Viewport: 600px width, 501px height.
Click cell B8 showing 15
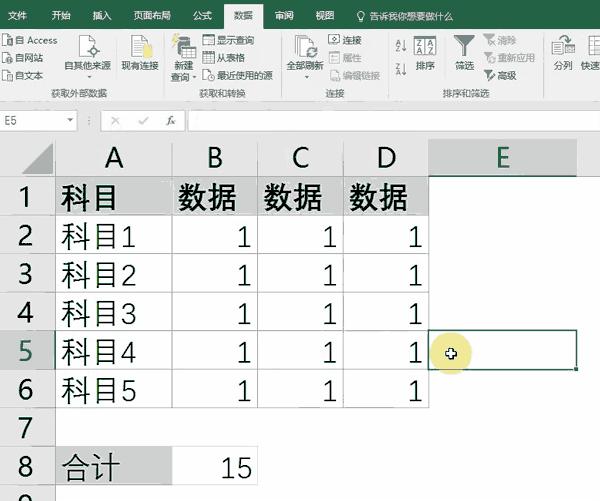215,466
